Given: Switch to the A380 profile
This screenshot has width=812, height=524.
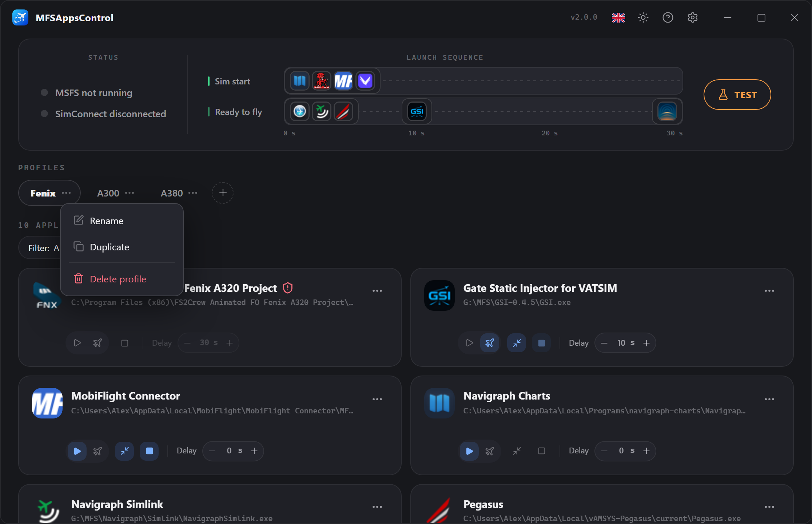Looking at the screenshot, I should tap(172, 193).
